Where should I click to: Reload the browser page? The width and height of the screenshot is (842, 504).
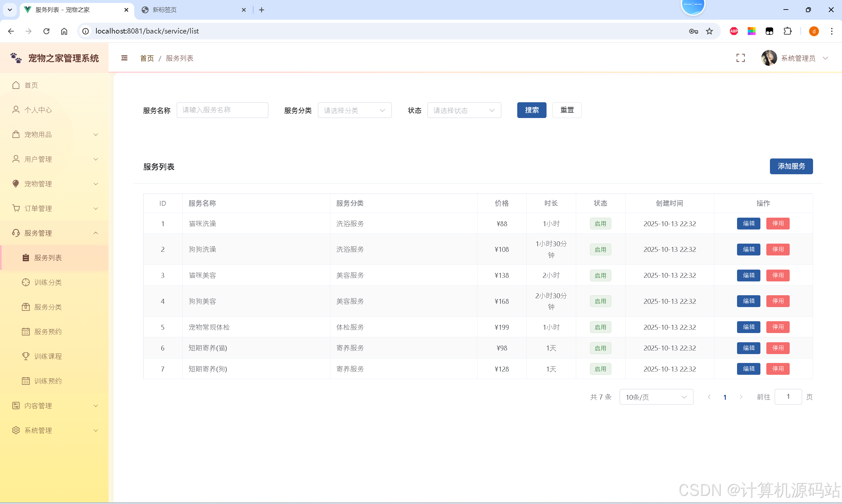46,31
